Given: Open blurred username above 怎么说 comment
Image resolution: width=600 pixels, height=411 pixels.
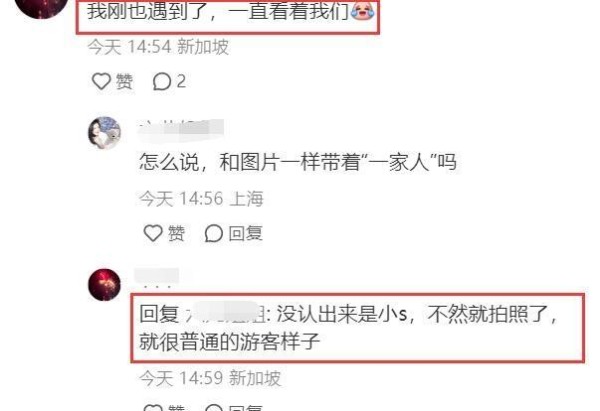Looking at the screenshot, I should point(181,128).
